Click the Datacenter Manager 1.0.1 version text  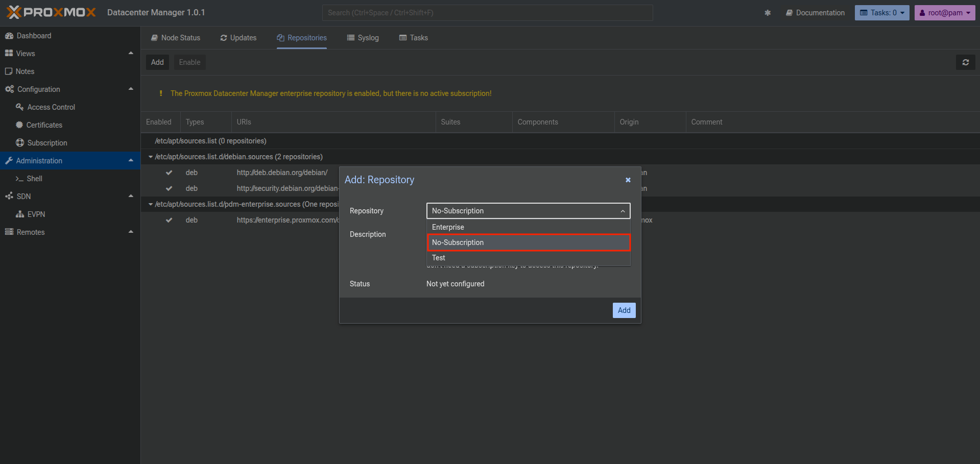156,12
